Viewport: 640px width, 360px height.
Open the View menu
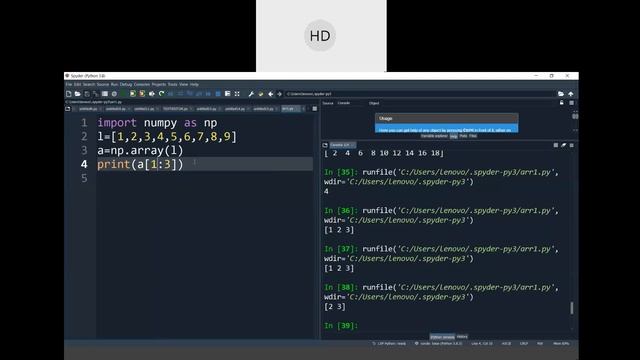point(184,84)
